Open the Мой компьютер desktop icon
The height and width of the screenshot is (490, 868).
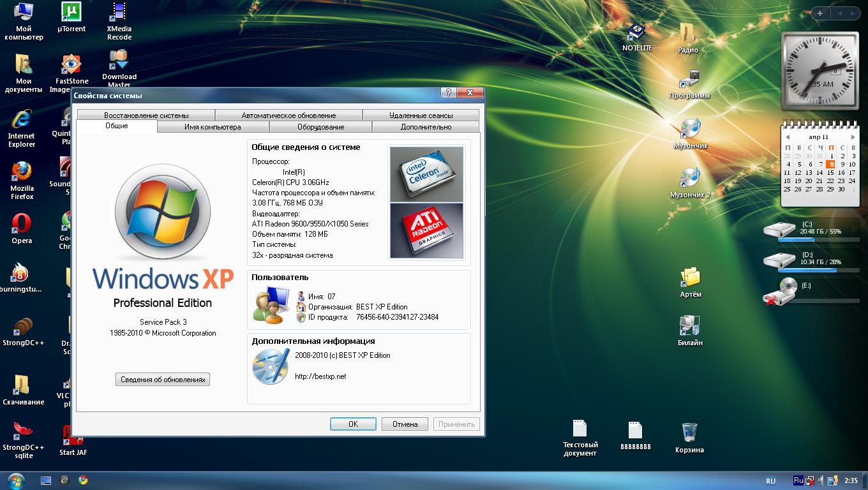(x=24, y=22)
